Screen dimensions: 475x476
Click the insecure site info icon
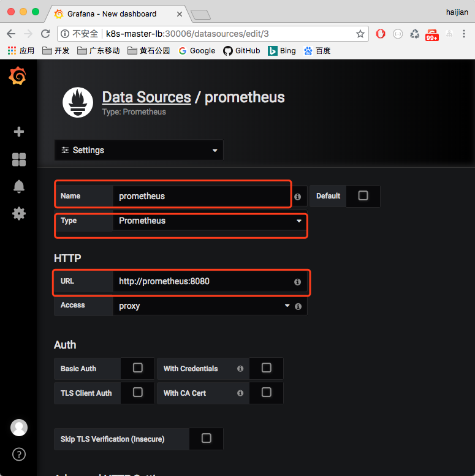coord(65,34)
